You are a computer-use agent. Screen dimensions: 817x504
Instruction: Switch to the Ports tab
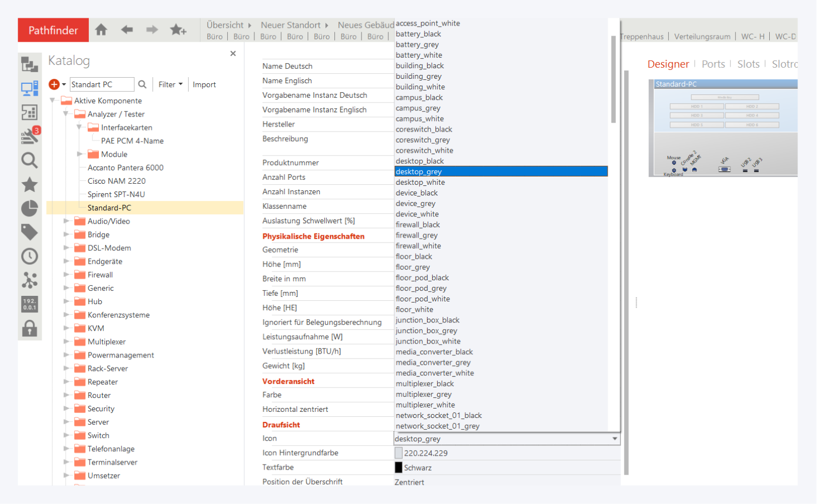(713, 64)
